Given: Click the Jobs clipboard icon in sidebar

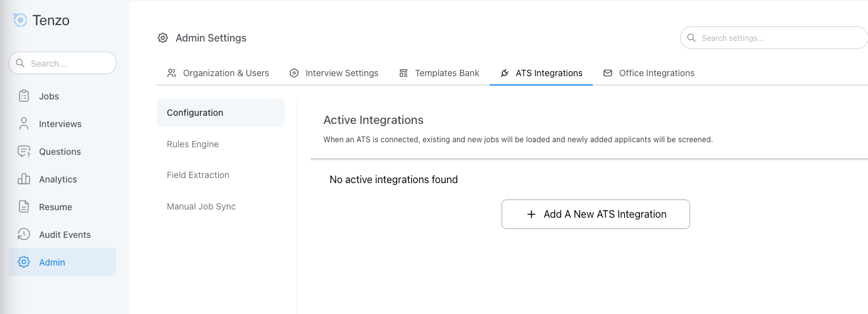Looking at the screenshot, I should click(24, 96).
